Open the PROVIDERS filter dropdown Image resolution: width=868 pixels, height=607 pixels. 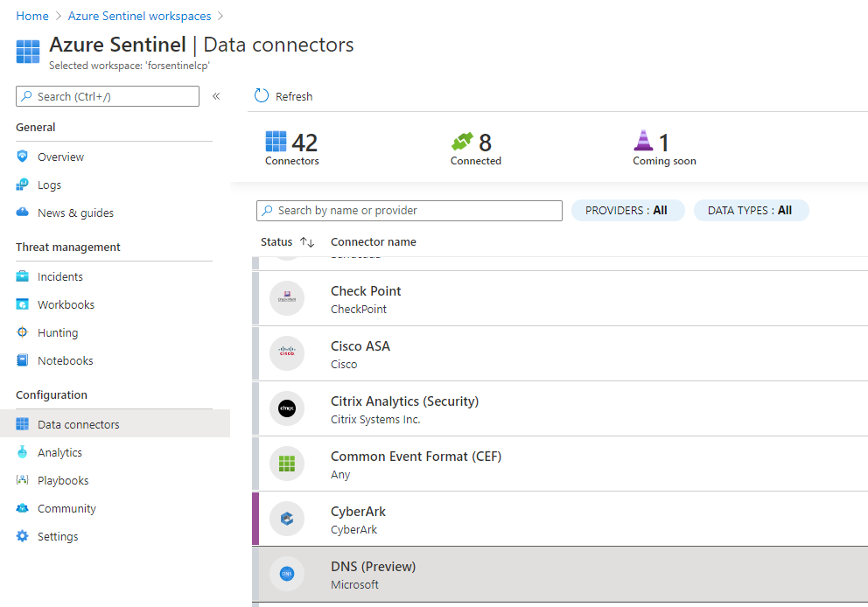(627, 210)
